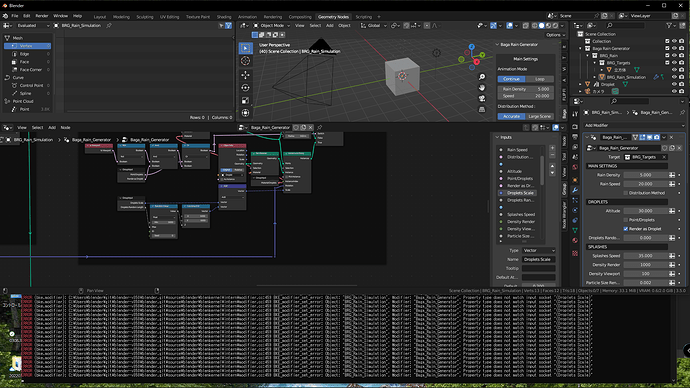Toggle the Point/Droplets checkbox
This screenshot has width=690, height=388.
(x=626, y=220)
